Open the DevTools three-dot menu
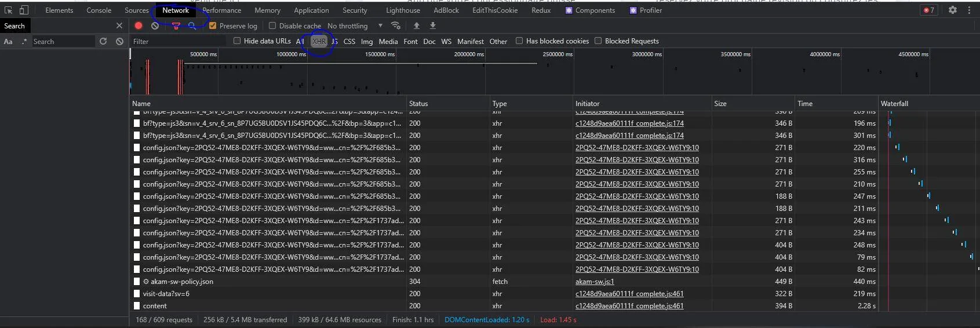Viewport: 980px width, 328px height. (969, 10)
